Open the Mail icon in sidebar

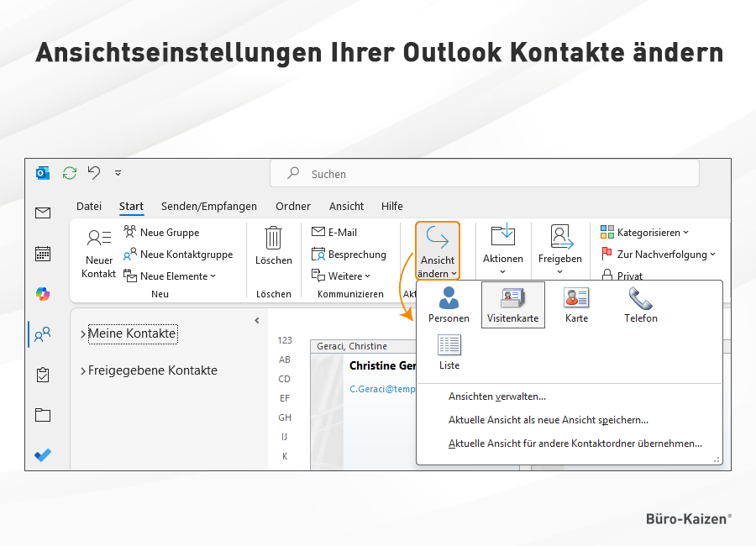click(43, 213)
